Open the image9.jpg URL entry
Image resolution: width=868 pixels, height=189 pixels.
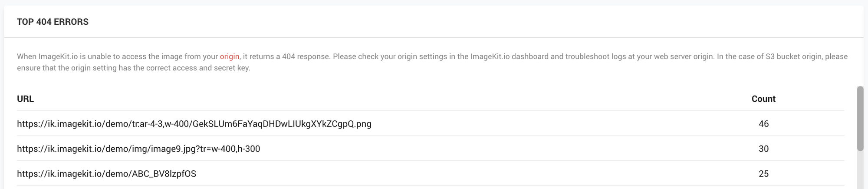(x=138, y=149)
